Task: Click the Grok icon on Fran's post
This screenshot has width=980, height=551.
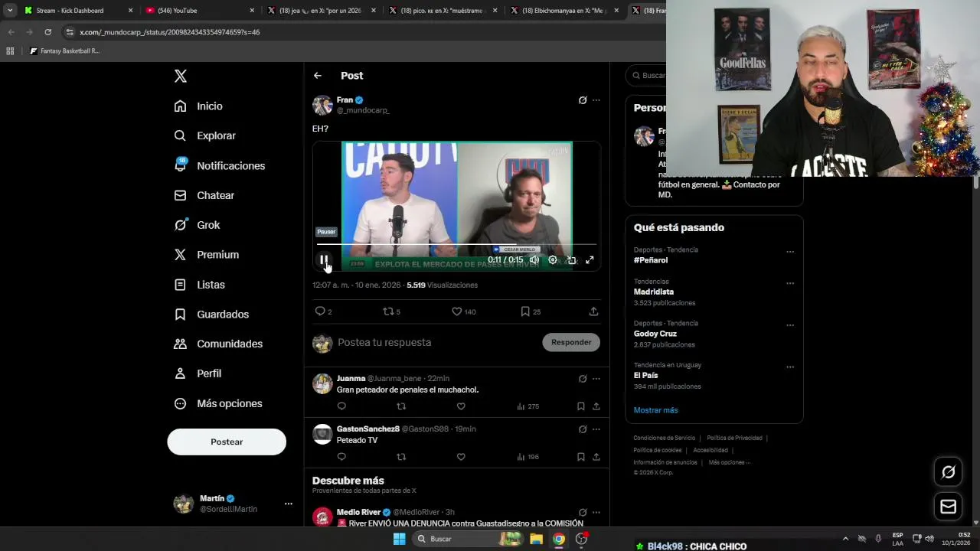Action: [x=583, y=100]
